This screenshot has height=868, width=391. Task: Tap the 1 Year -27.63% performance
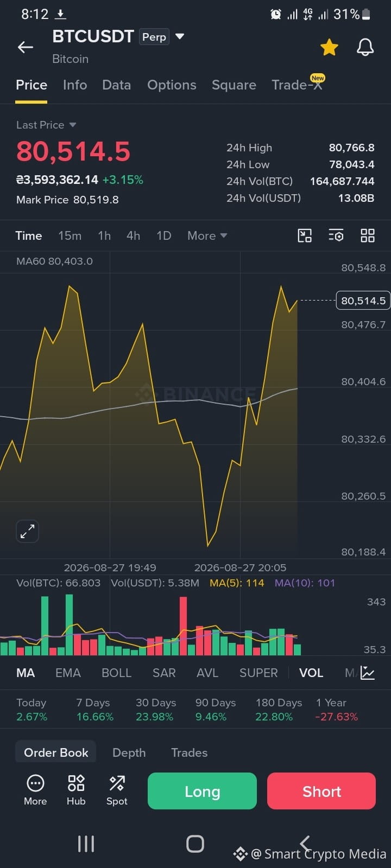[x=337, y=710]
